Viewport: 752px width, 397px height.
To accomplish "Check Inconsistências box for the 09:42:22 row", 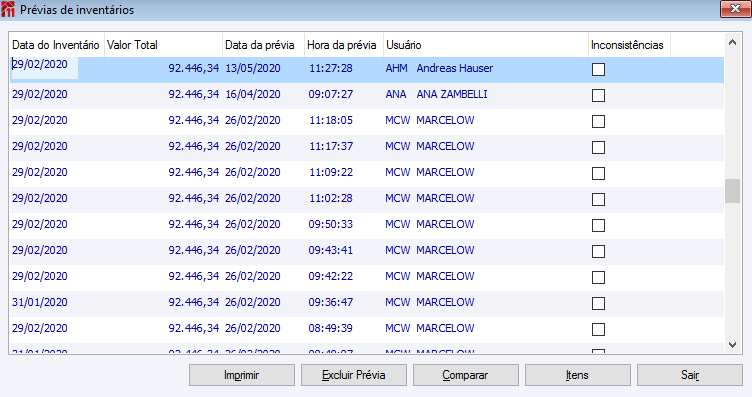I will tap(598, 277).
